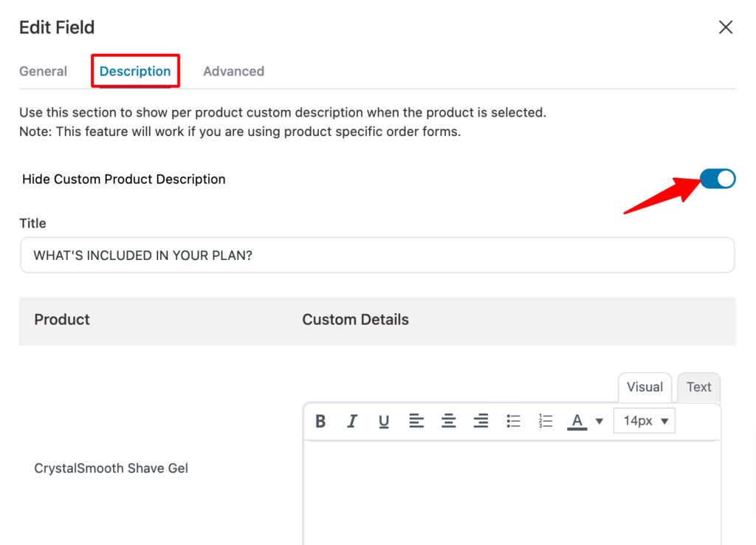Screen dimensions: 756x545
Task: Open the text color dropdown arrow
Action: tap(599, 421)
